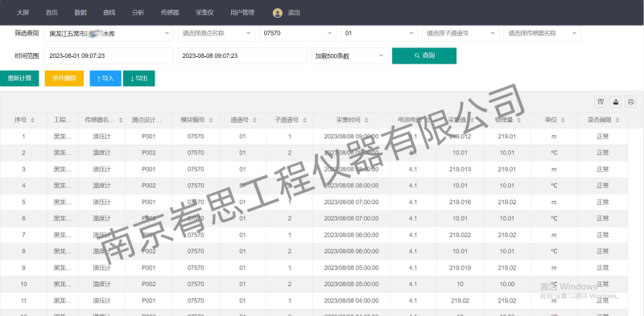Click 采集时间 cell in row 5
Screen dimensions: 644x316
(351, 202)
